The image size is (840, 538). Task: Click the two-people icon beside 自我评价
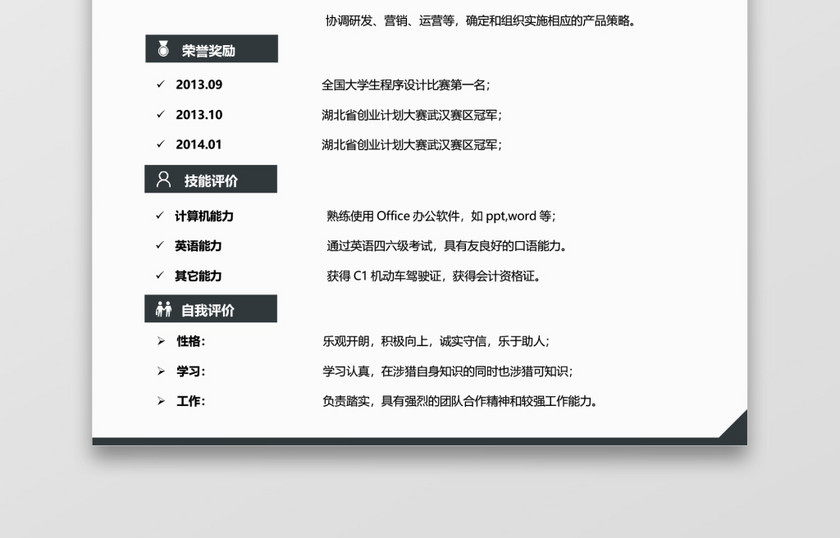click(163, 309)
